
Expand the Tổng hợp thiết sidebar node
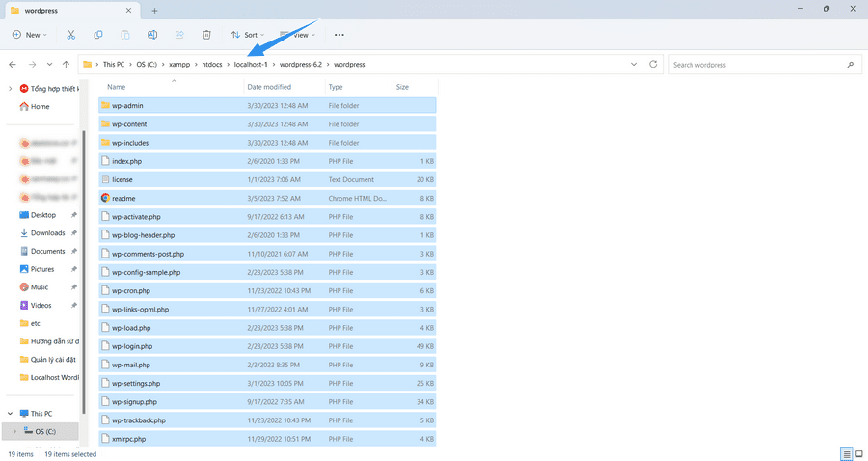coord(10,89)
